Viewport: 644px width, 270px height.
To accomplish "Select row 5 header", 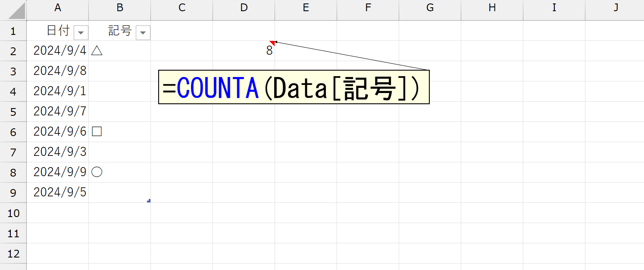I will click(13, 112).
